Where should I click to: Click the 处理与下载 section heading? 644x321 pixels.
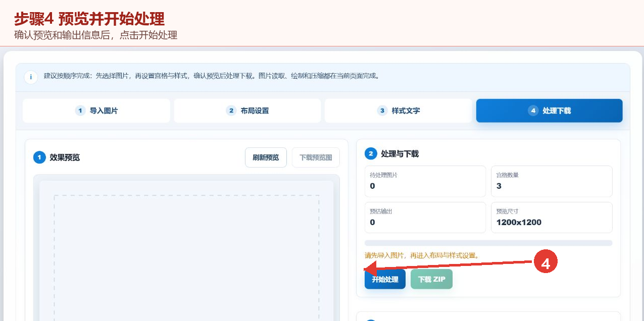(400, 154)
